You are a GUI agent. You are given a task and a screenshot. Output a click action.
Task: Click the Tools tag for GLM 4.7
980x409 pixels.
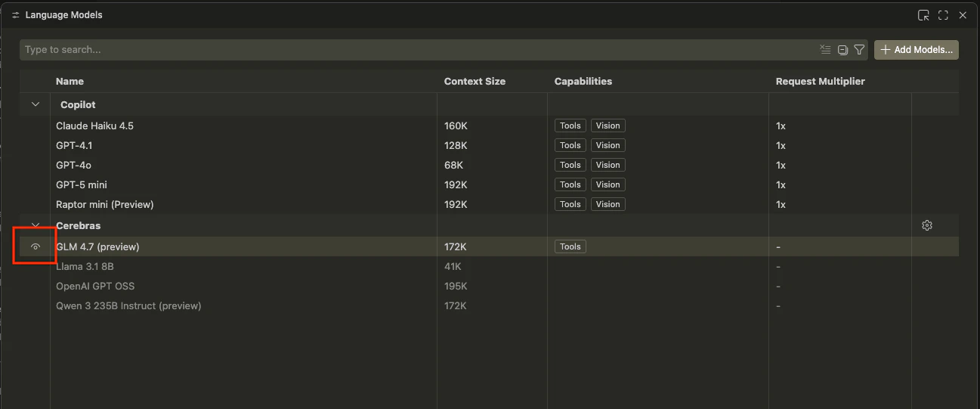click(570, 246)
